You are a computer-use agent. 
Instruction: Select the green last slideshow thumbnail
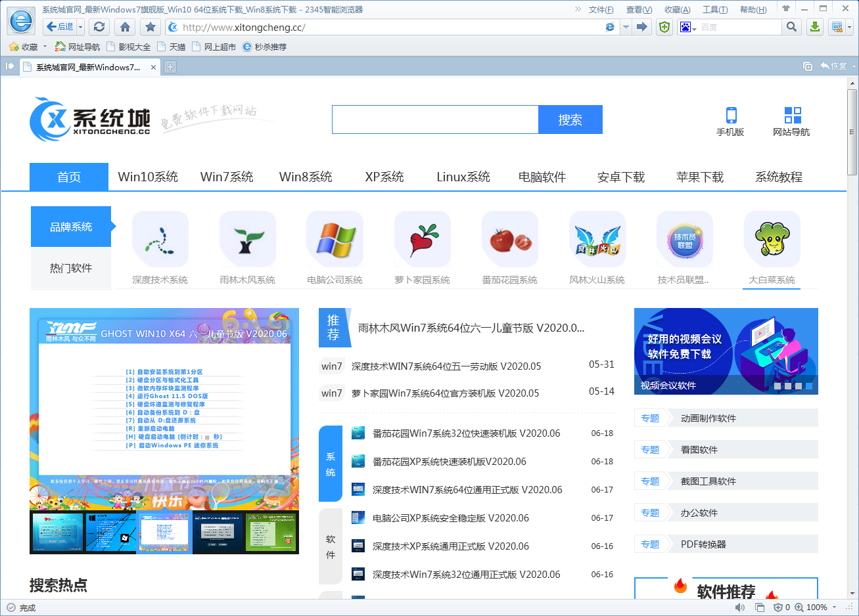click(271, 533)
